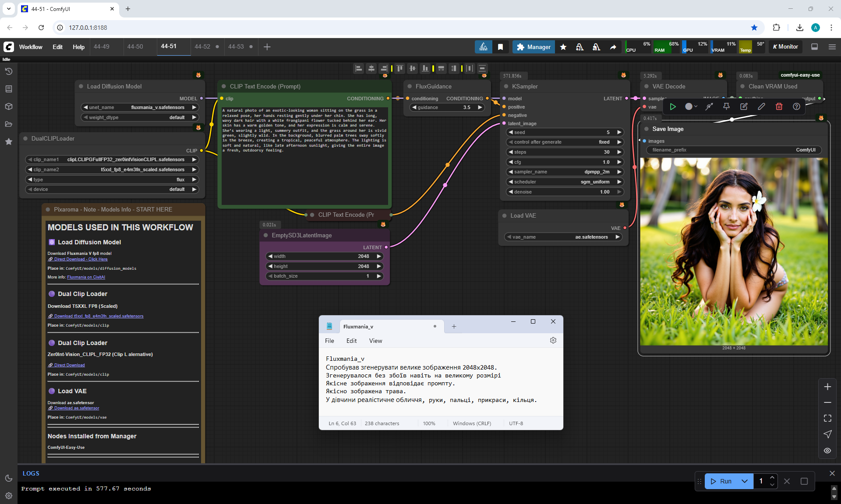The height and width of the screenshot is (504, 841).
Task: Open the Workflow menu
Action: point(31,47)
